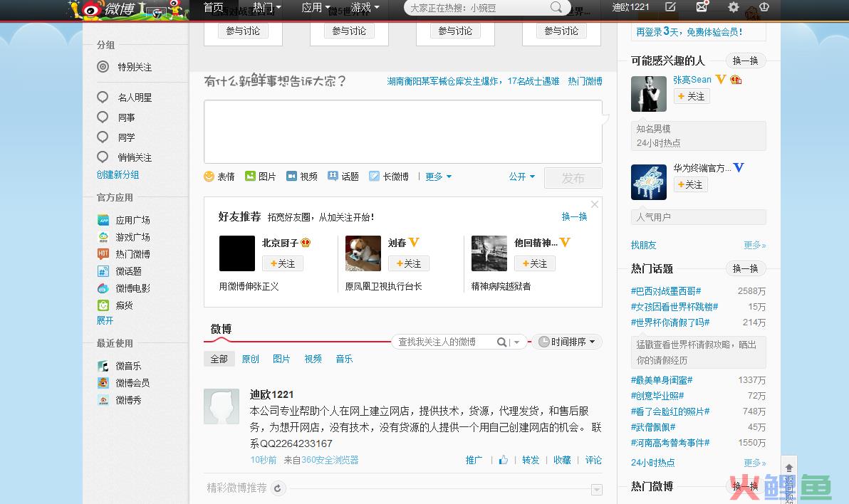The width and height of the screenshot is (849, 504).
Task: Click 换一换 in the 好友推荐 panel
Action: 575,216
